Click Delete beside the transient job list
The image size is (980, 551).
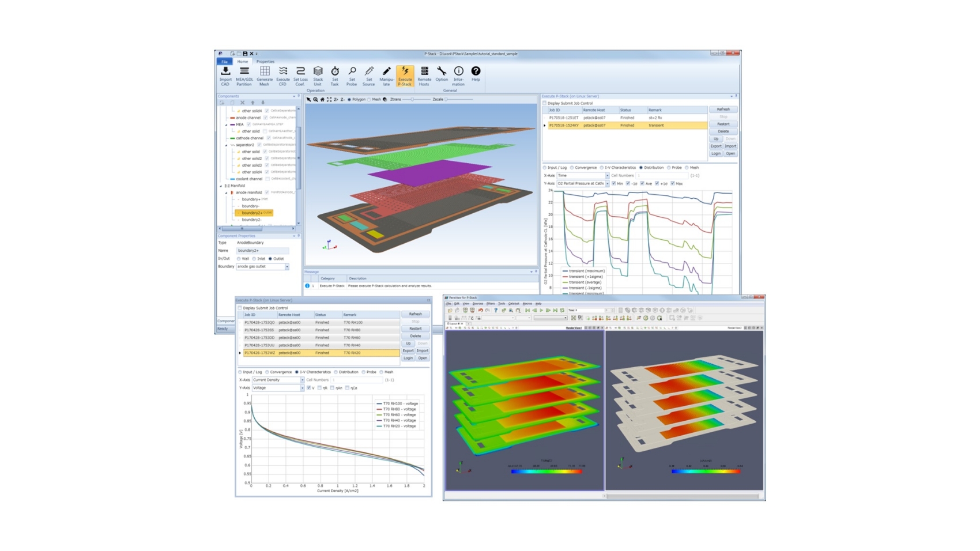[723, 131]
